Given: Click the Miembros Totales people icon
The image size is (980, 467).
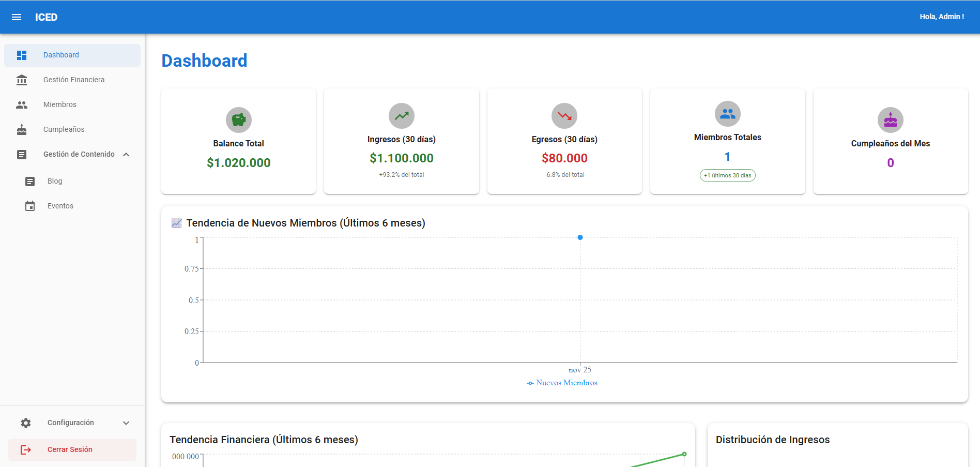Looking at the screenshot, I should [728, 114].
